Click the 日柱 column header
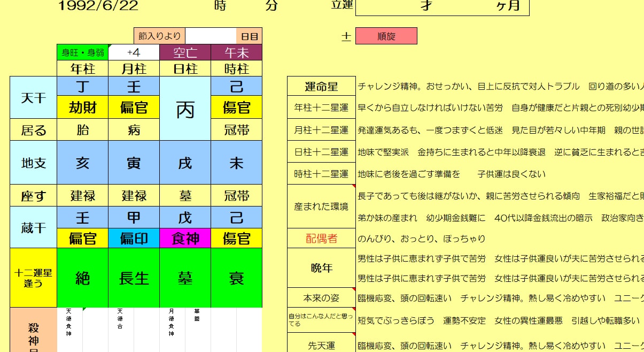 coord(185,68)
